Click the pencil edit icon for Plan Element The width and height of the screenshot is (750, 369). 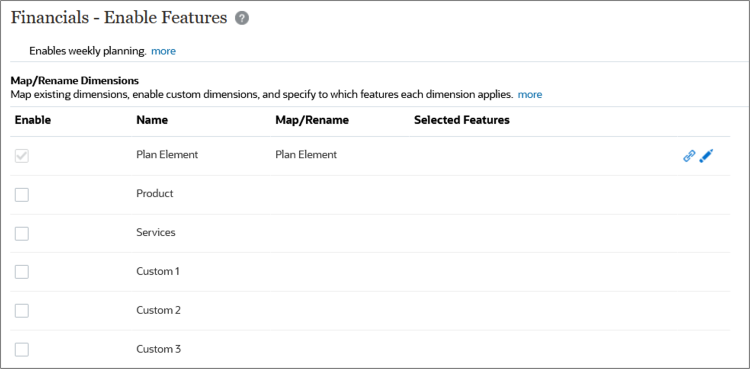(x=706, y=156)
